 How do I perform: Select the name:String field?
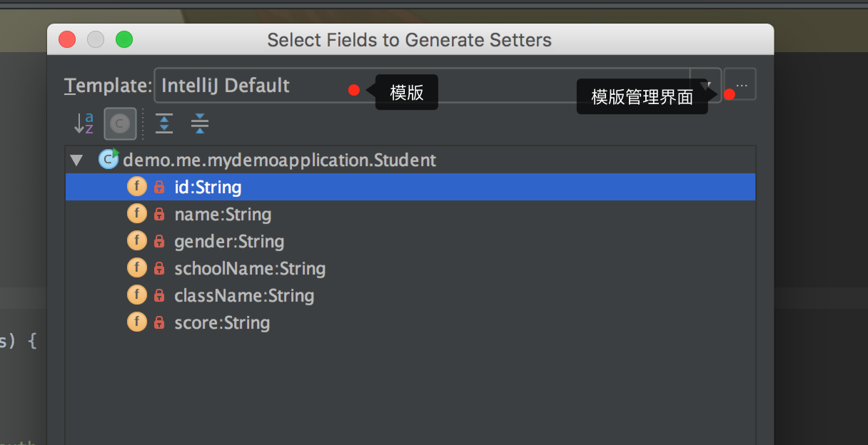[x=223, y=215]
